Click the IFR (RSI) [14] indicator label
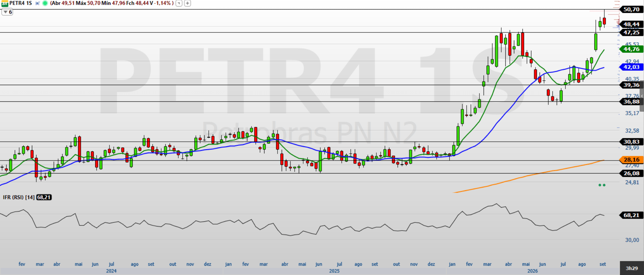The width and height of the screenshot is (644, 275). point(19,197)
